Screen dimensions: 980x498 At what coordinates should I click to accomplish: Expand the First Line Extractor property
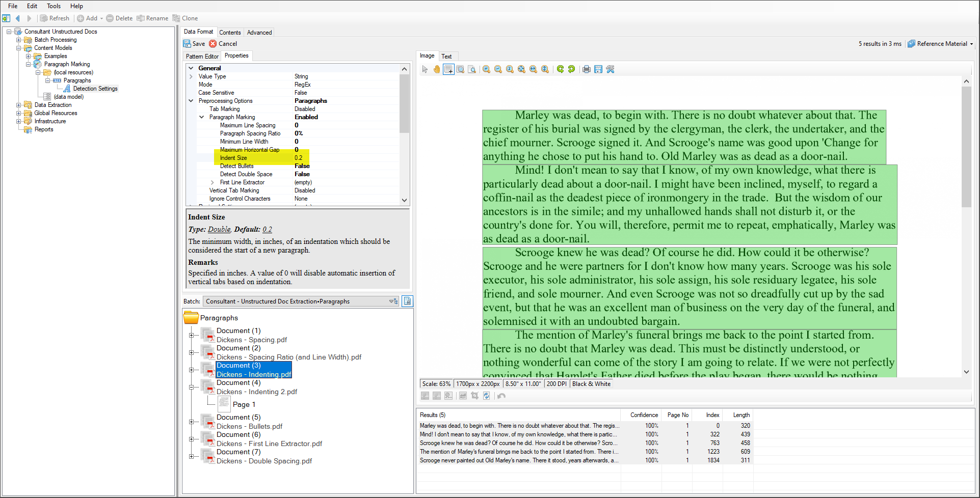(x=213, y=182)
